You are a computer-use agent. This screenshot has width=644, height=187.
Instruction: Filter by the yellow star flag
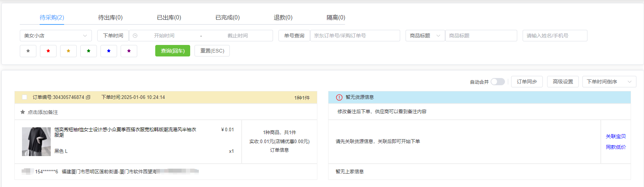(x=68, y=51)
